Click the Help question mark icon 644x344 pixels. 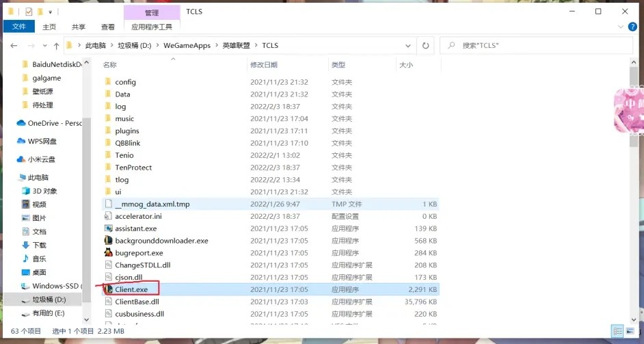click(633, 27)
